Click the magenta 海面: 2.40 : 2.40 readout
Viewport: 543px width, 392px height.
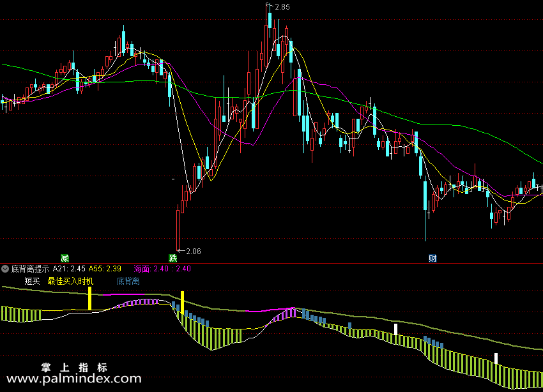tap(162, 269)
